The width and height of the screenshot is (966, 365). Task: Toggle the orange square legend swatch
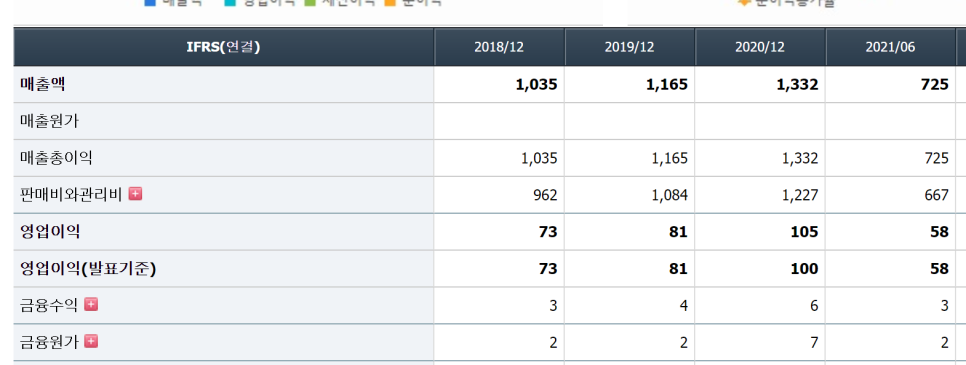(x=389, y=2)
